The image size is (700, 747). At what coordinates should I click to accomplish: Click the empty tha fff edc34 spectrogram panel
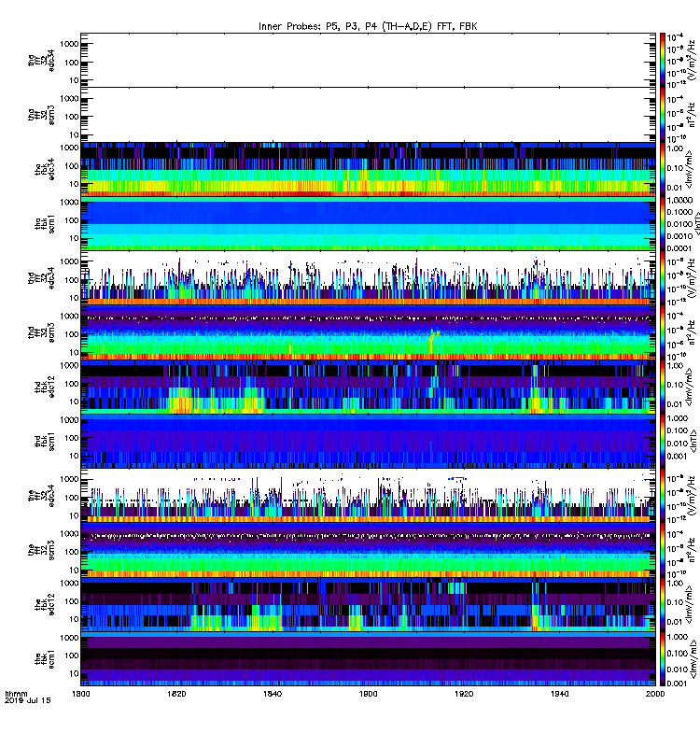368,60
